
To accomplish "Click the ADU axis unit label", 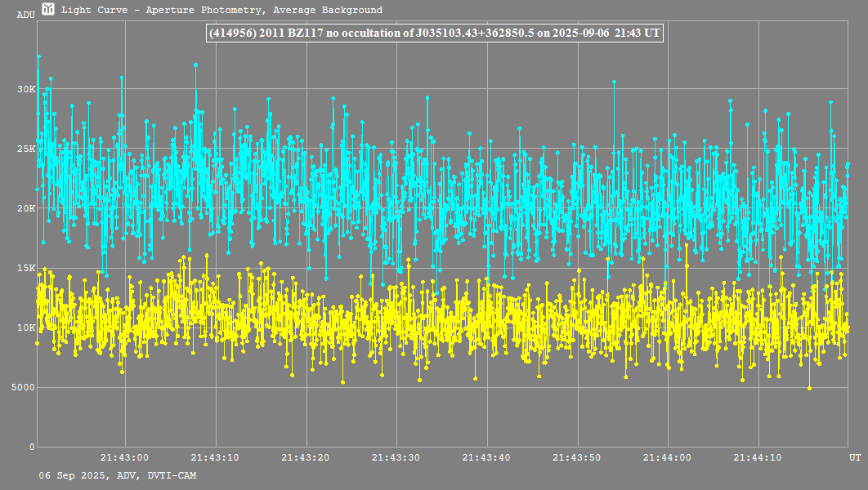I will (x=25, y=15).
